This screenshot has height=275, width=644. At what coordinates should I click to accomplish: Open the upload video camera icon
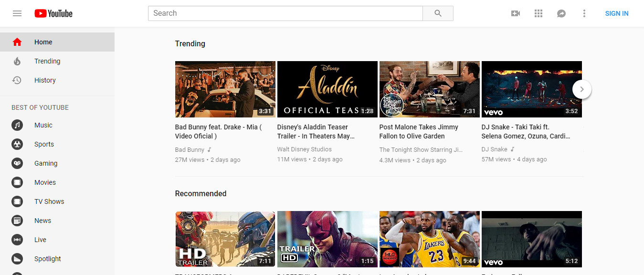[x=516, y=13]
